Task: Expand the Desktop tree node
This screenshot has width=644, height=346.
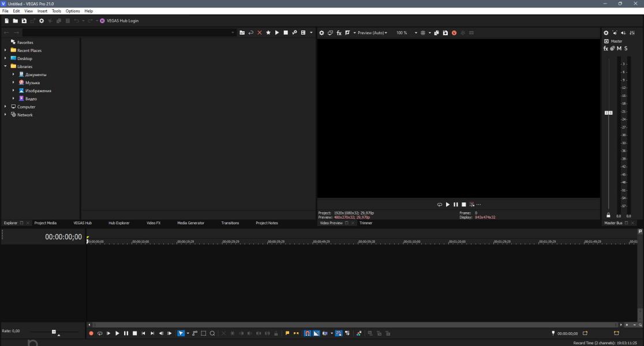Action: pyautogui.click(x=5, y=58)
